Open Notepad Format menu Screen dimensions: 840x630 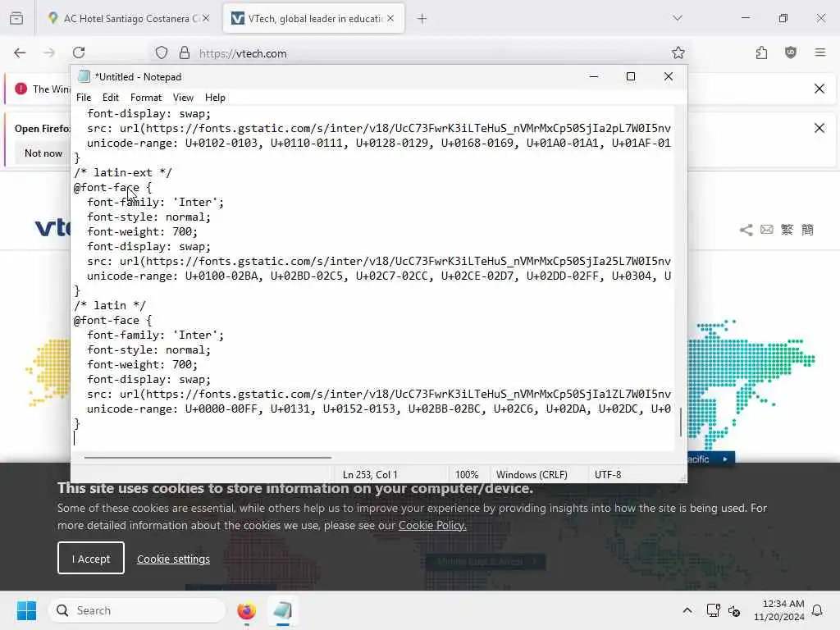tap(146, 98)
